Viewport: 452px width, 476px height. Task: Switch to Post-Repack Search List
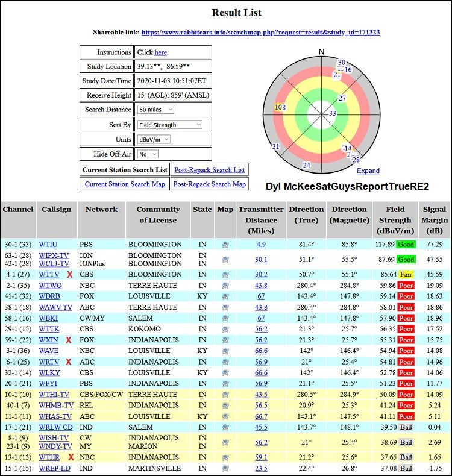(x=210, y=170)
